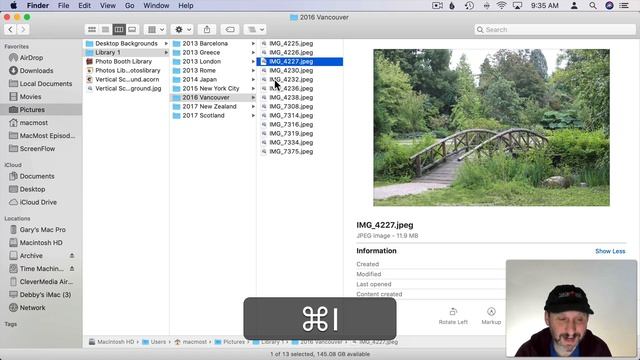Expand the 2017 New Zealand arrow

click(x=253, y=107)
